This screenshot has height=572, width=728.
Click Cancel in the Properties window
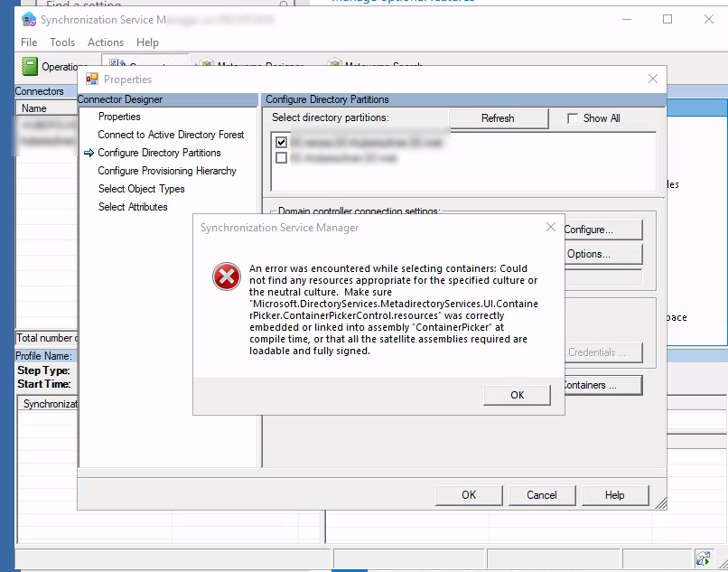coord(542,495)
